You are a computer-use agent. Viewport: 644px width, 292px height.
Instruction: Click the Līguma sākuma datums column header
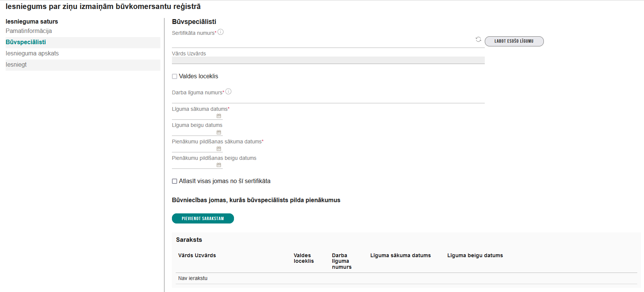click(x=400, y=255)
